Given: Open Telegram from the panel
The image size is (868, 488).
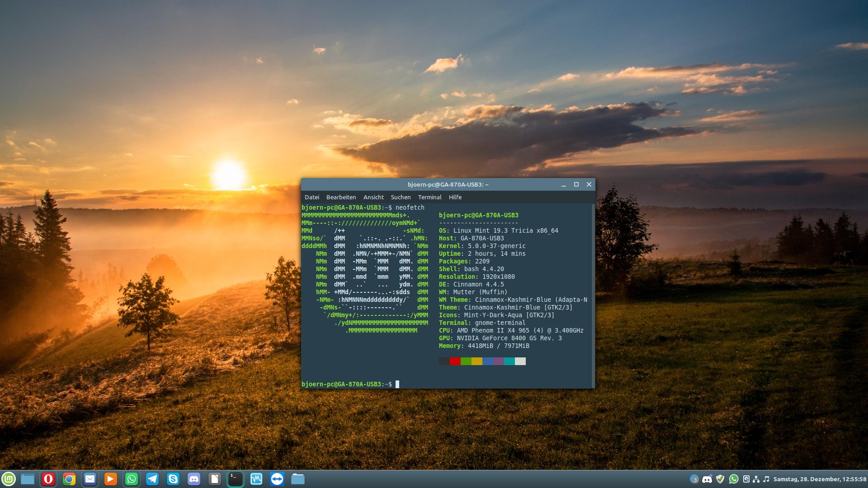Looking at the screenshot, I should click(x=152, y=479).
